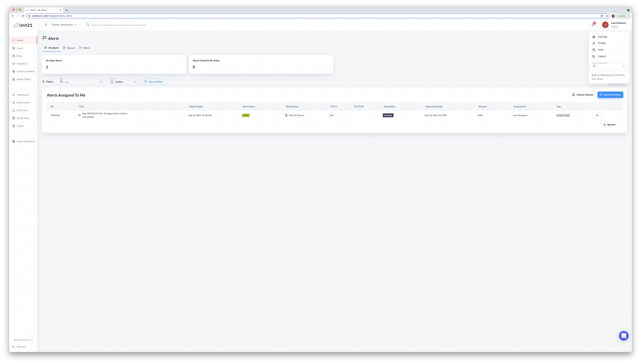Click the LK user avatar
The width and height of the screenshot is (641, 364).
click(605, 25)
